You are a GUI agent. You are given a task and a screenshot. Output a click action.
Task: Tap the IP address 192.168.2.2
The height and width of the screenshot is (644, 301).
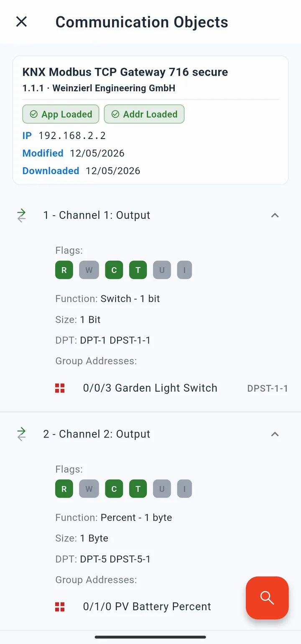coord(72,136)
